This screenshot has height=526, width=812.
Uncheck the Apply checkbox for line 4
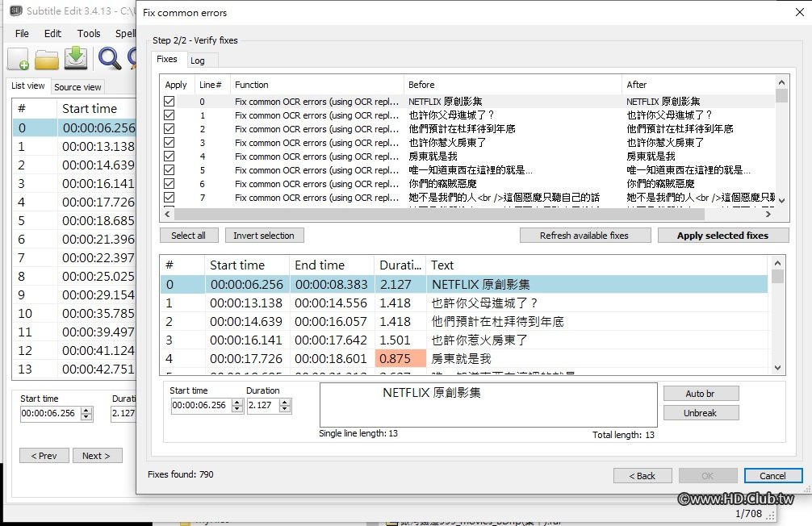click(x=170, y=156)
